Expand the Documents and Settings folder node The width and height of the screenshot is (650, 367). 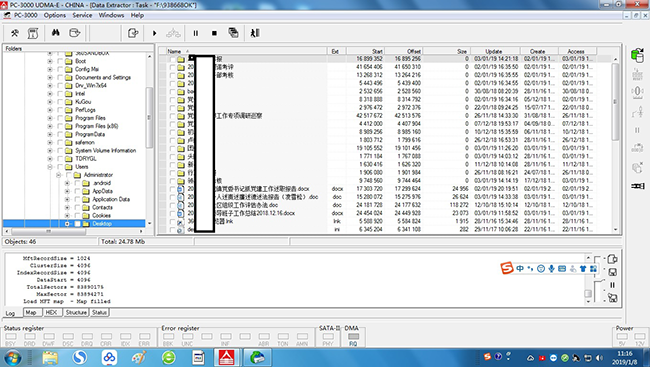(50, 77)
